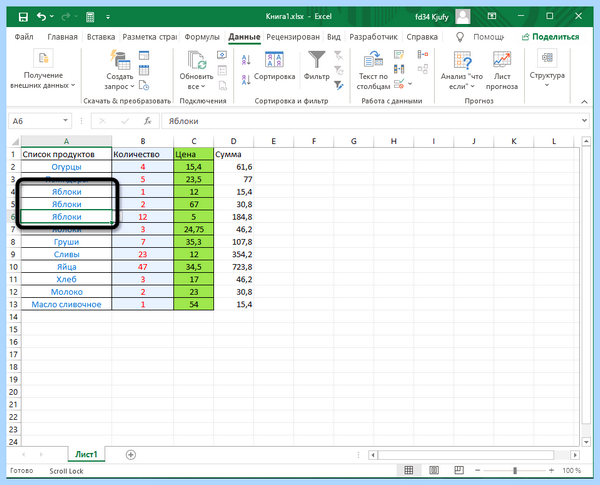Click the Insert Function fx icon

click(x=147, y=121)
